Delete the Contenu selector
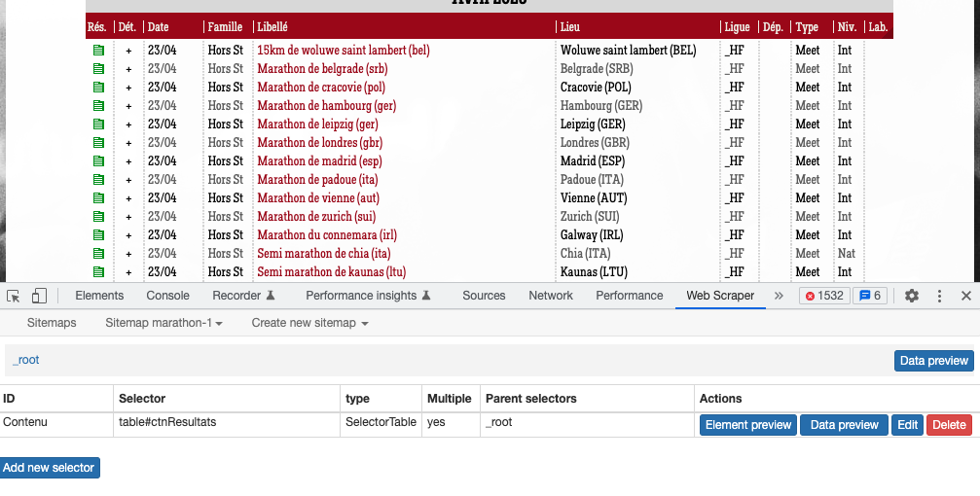The width and height of the screenshot is (980, 496). (949, 425)
